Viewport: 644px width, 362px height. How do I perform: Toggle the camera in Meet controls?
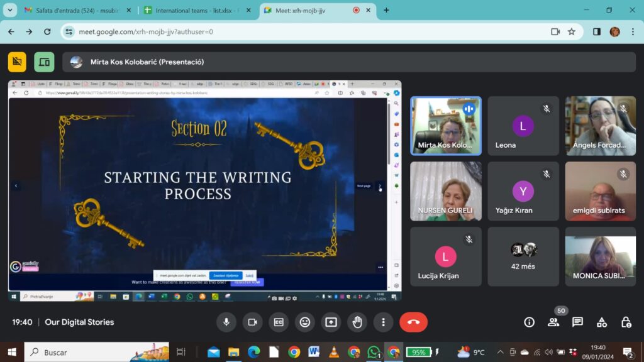(x=252, y=322)
